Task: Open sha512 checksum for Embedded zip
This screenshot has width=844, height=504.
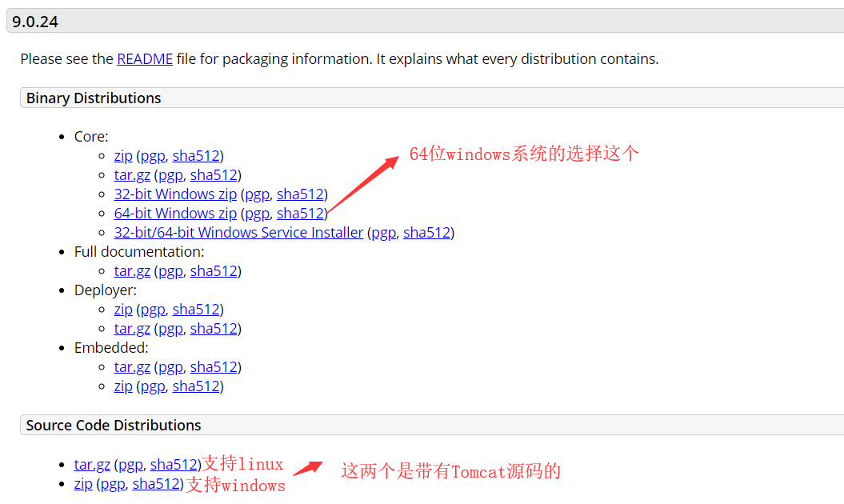Action: coord(196,386)
